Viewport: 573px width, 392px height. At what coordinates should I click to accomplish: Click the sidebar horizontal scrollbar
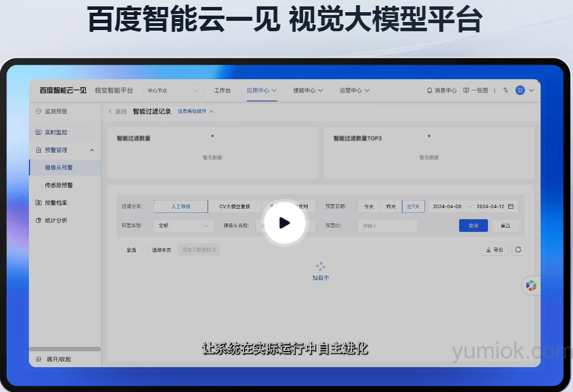click(65, 349)
